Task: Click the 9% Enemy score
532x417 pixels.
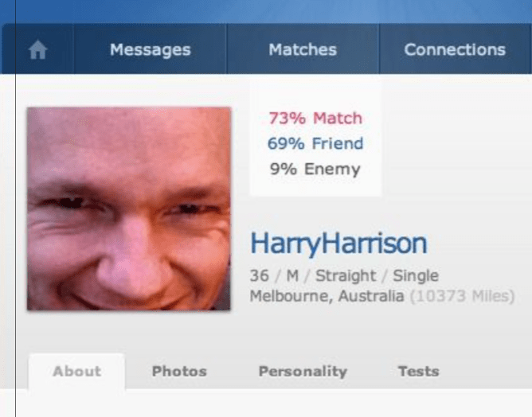Action: (x=315, y=169)
